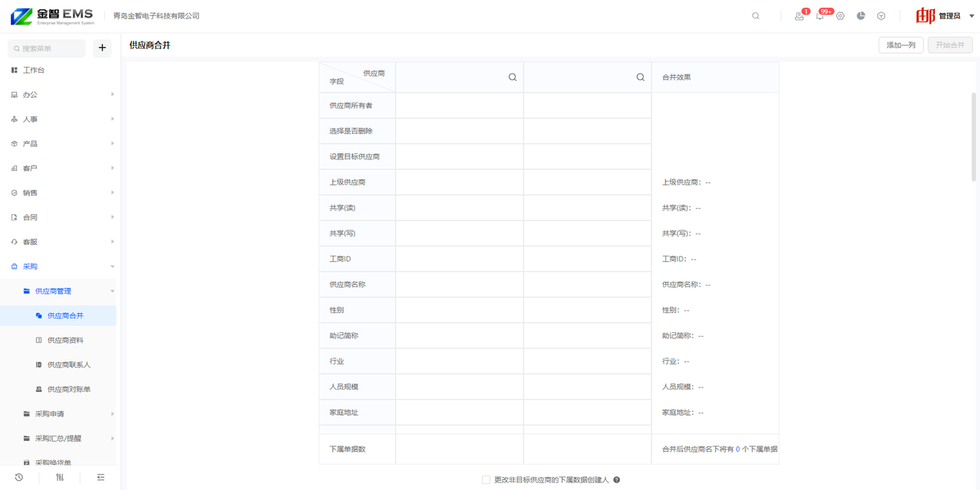Click the 人事 menu icon
The height and width of the screenshot is (490, 980).
click(x=15, y=119)
